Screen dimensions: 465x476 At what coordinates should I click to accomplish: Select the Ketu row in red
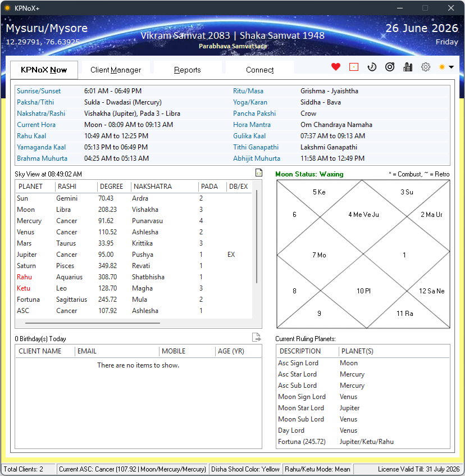coord(134,288)
